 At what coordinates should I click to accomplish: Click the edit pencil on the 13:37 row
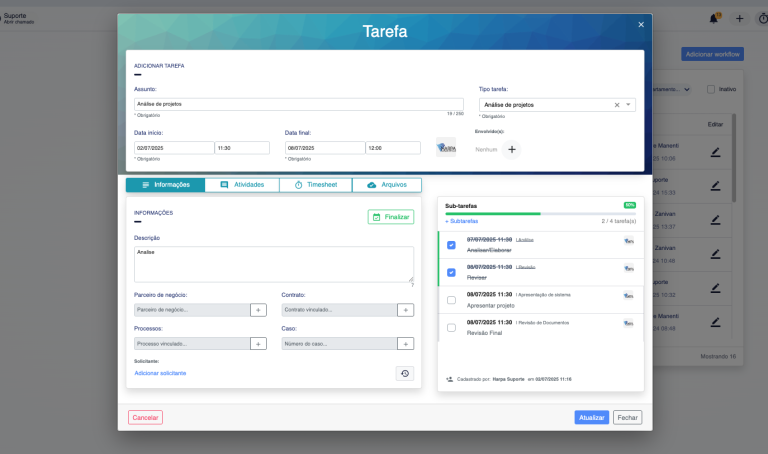click(x=716, y=220)
